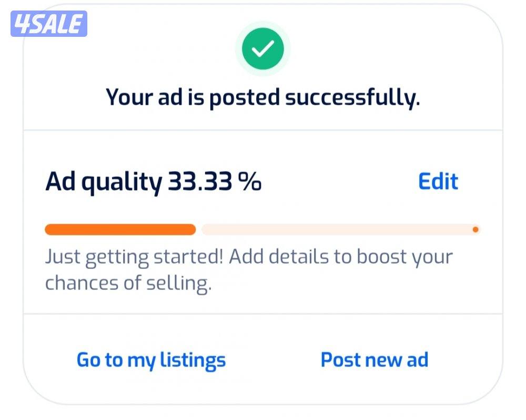Click the word 'chances' in the hint

(x=81, y=283)
